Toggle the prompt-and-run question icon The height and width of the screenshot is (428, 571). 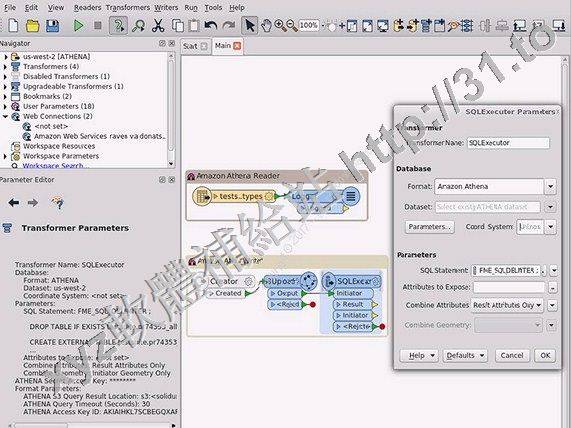(118, 26)
